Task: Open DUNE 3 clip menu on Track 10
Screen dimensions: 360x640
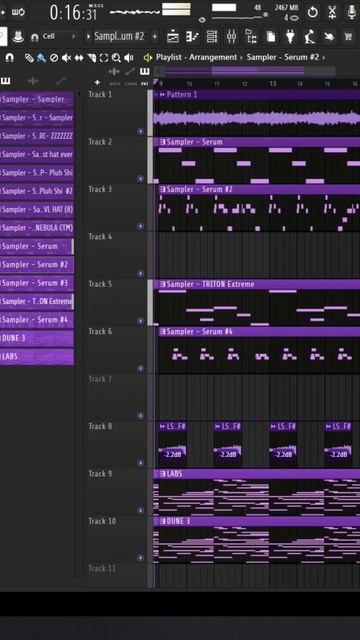Action: (162, 521)
